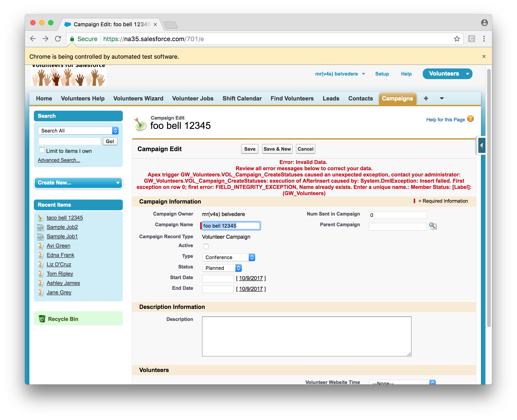
Task: Click into the Description text area
Action: pyautogui.click(x=306, y=336)
